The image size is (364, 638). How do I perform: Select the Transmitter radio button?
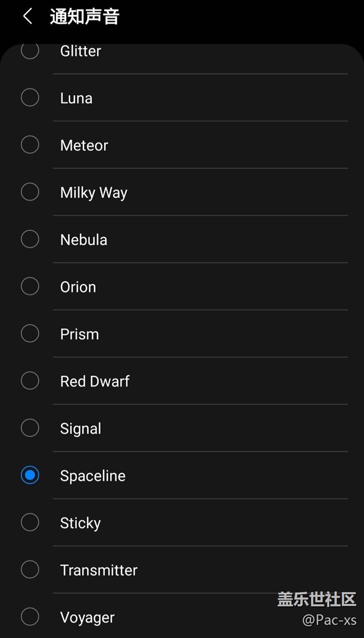(30, 570)
